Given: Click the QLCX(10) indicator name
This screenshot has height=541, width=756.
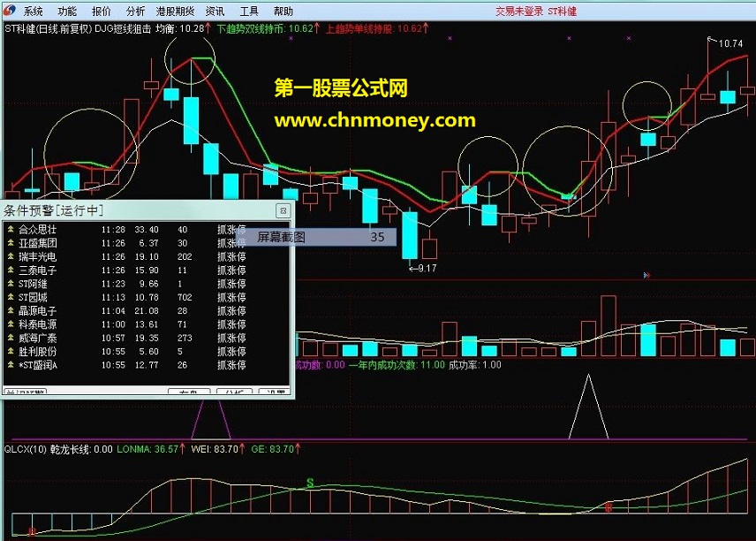Looking at the screenshot, I should click(x=25, y=449).
